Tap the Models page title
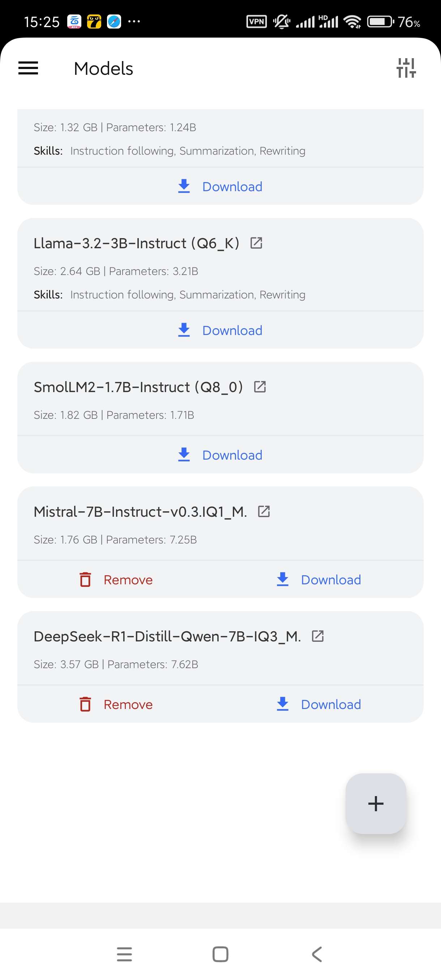 coord(103,69)
